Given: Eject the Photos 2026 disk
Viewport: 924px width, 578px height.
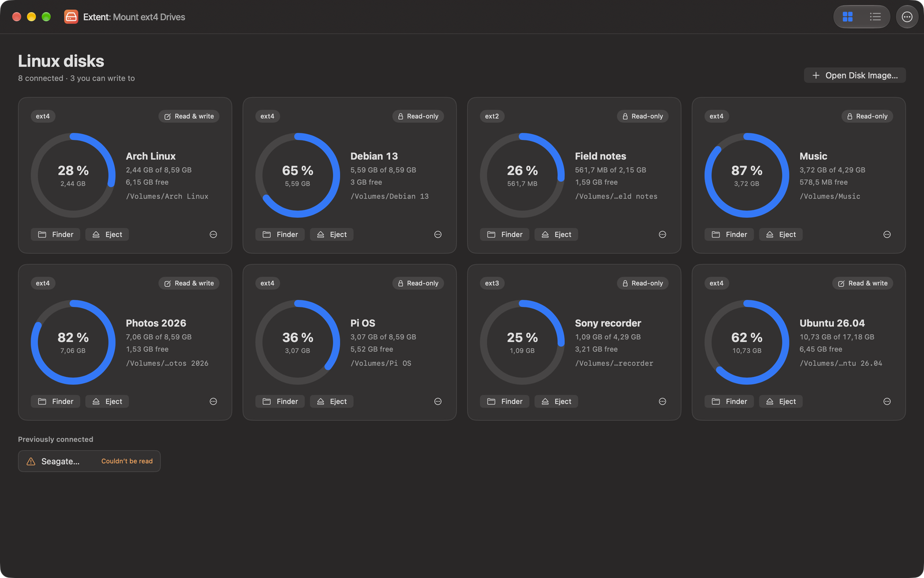Looking at the screenshot, I should 107,401.
